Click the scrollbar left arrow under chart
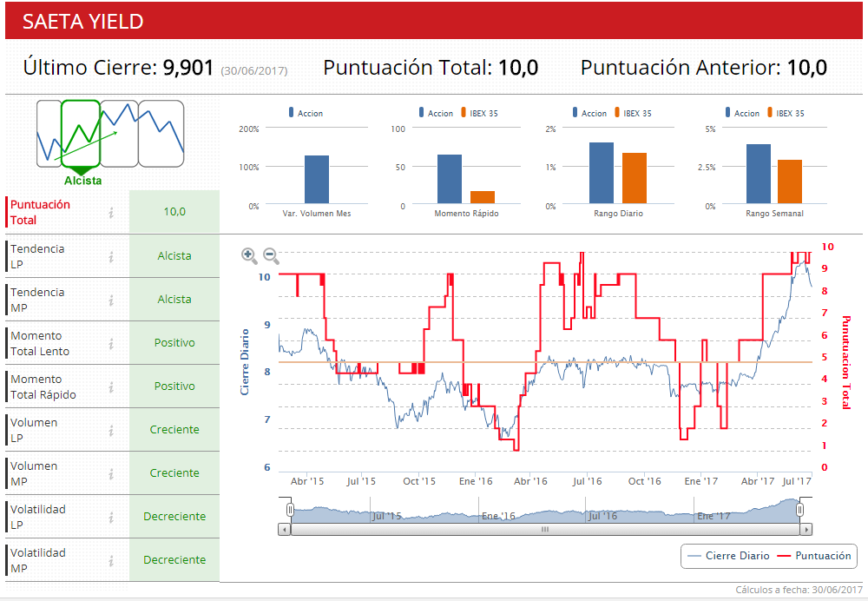This screenshot has height=601, width=868. (x=284, y=529)
